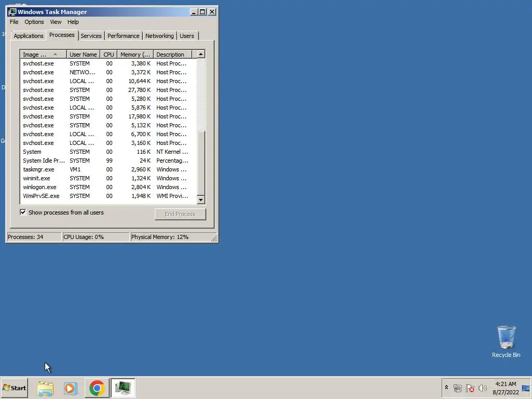Open the Networking tab
The height and width of the screenshot is (399, 532).
(x=159, y=36)
